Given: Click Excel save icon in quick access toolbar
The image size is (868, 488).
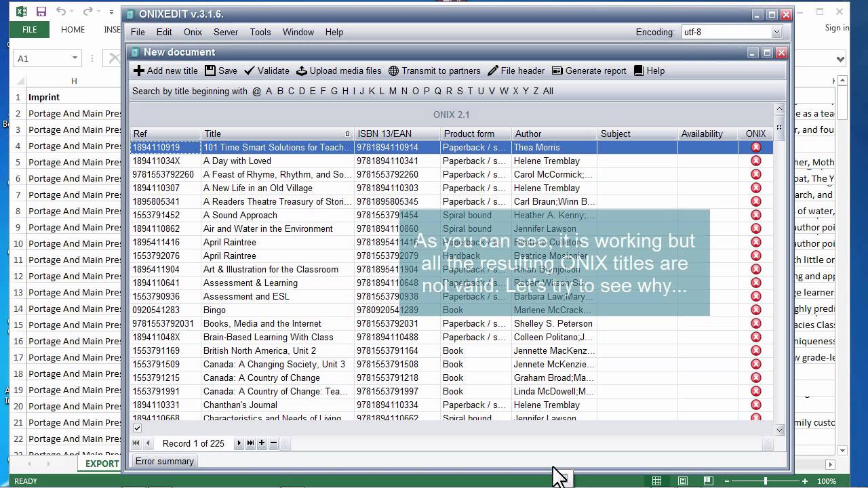Looking at the screenshot, I should (41, 12).
